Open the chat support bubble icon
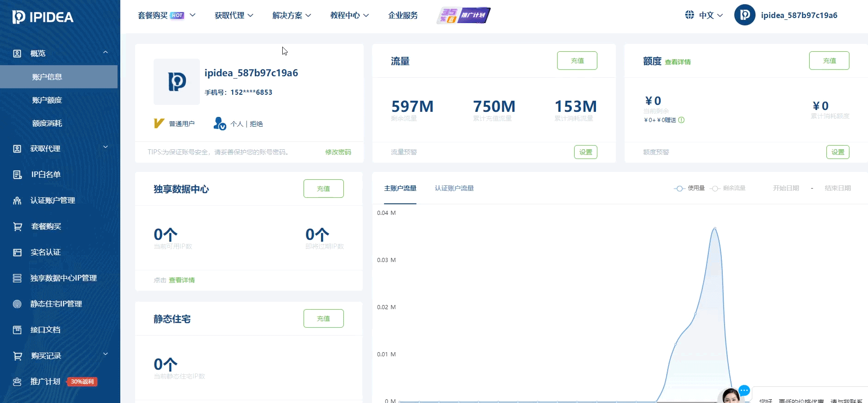 coord(744,391)
